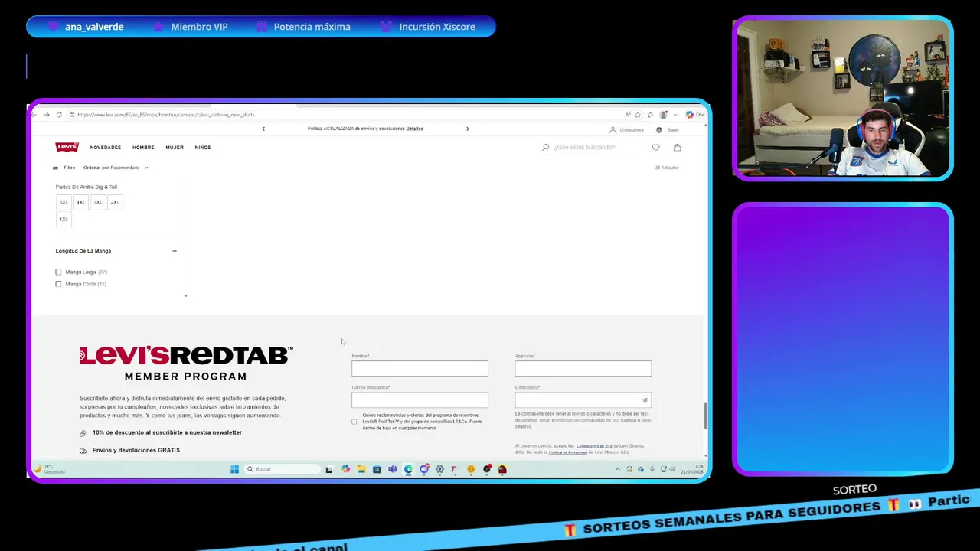This screenshot has height=551, width=980.
Task: Open the Ordenar por Recomendado dropdown
Action: (116, 168)
